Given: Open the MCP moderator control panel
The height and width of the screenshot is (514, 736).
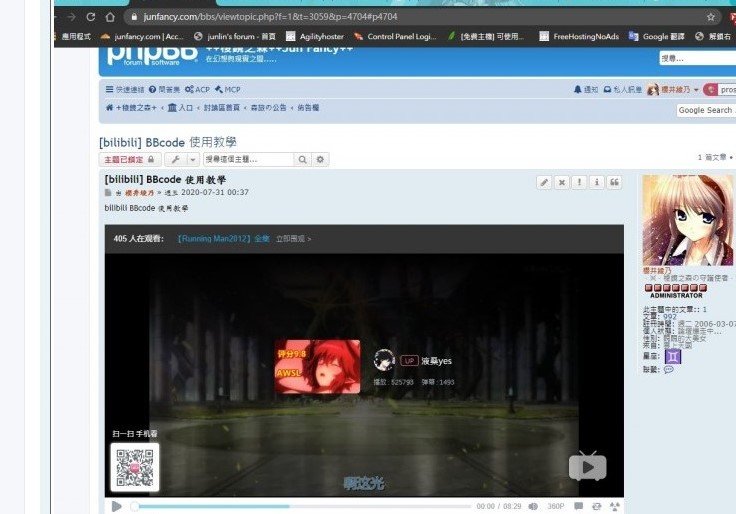Looking at the screenshot, I should point(228,89).
